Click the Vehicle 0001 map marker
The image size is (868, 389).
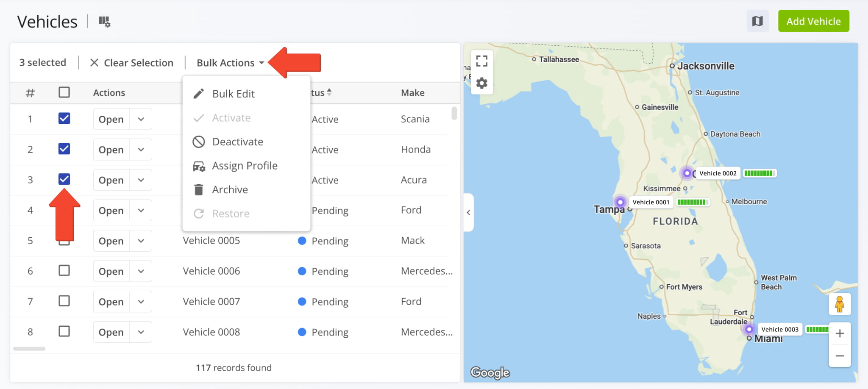[x=620, y=202]
